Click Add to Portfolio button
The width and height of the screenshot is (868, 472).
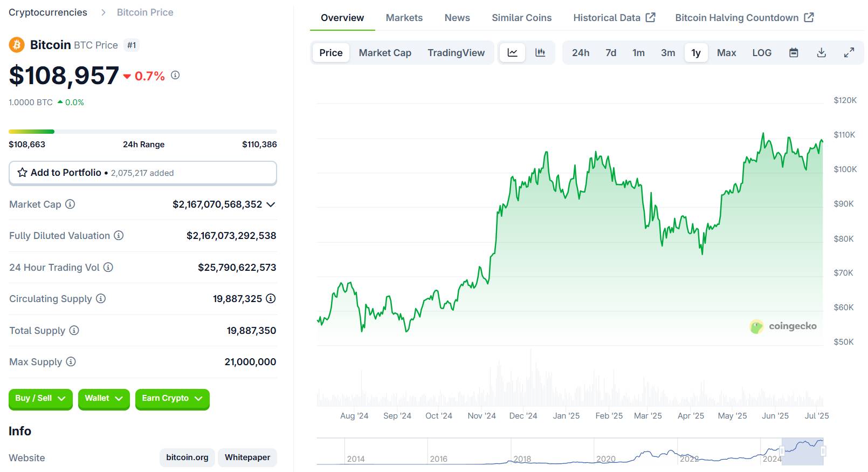click(143, 173)
